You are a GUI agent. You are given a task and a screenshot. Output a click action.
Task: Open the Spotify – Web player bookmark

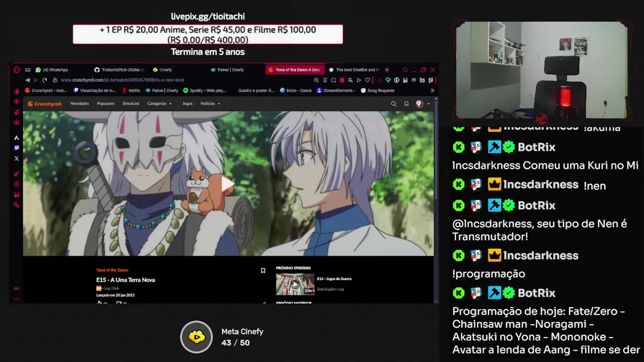pos(205,90)
